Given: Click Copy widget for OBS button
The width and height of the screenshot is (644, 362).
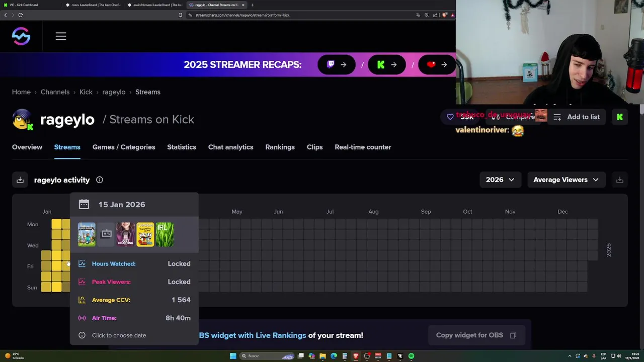Looking at the screenshot, I should pos(476,335).
